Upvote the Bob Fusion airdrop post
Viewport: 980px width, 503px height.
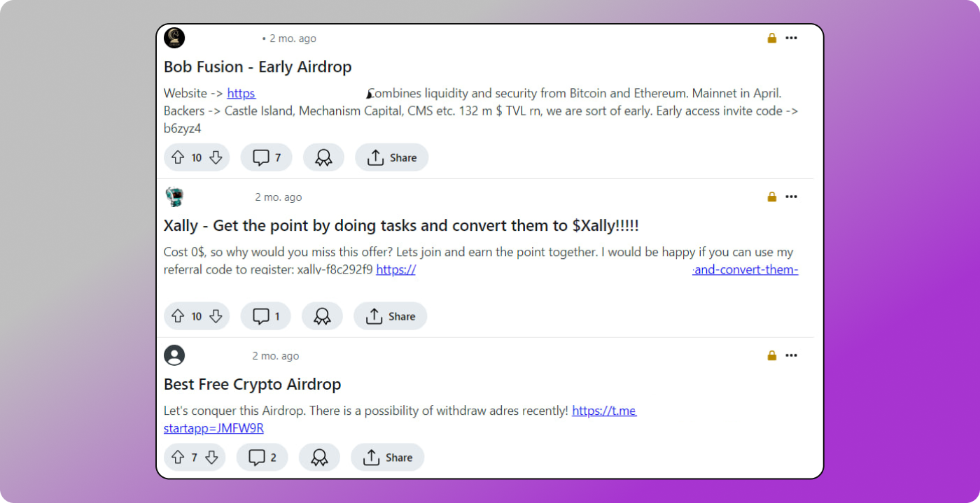point(178,158)
